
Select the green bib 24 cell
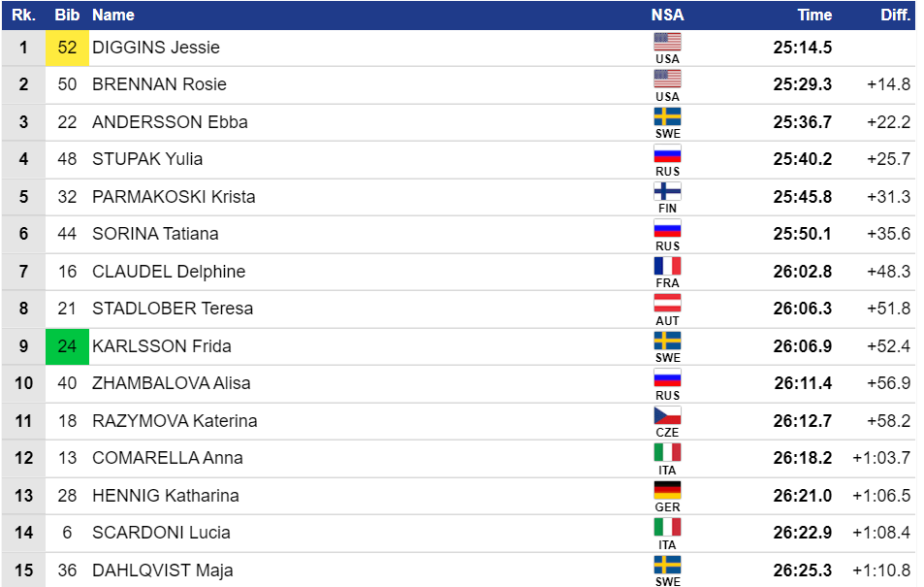(x=67, y=346)
